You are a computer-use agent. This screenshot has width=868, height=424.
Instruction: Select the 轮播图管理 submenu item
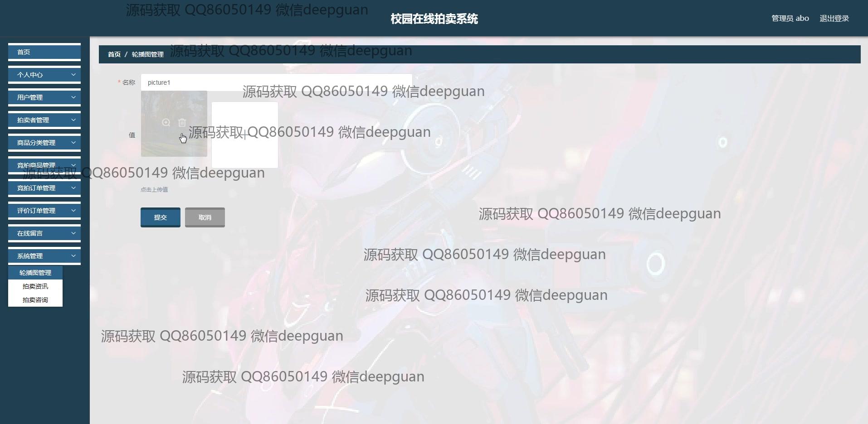click(35, 273)
